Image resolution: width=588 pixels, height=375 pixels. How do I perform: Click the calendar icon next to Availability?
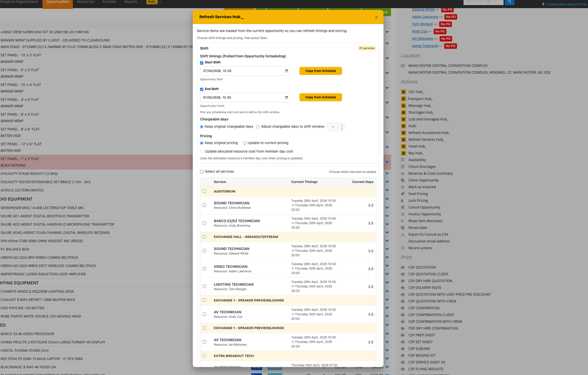[403, 160]
